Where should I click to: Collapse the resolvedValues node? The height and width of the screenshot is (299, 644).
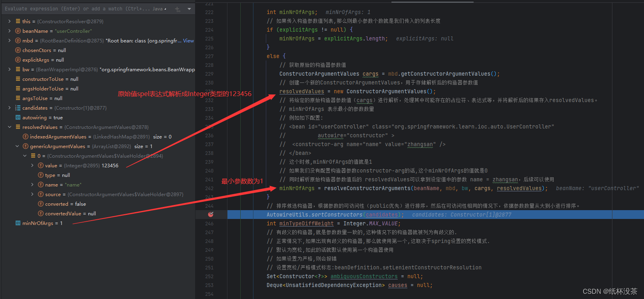10,127
